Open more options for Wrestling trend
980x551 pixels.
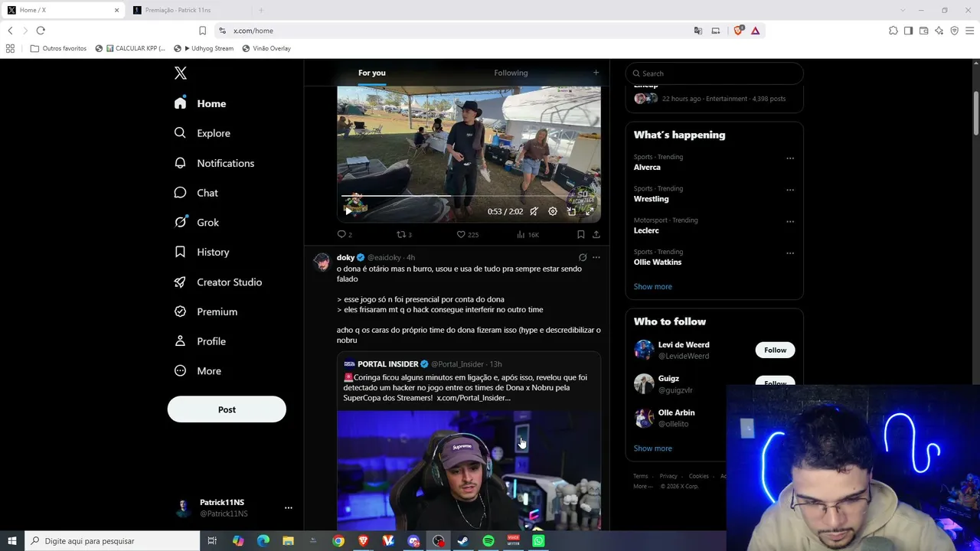[x=790, y=190]
